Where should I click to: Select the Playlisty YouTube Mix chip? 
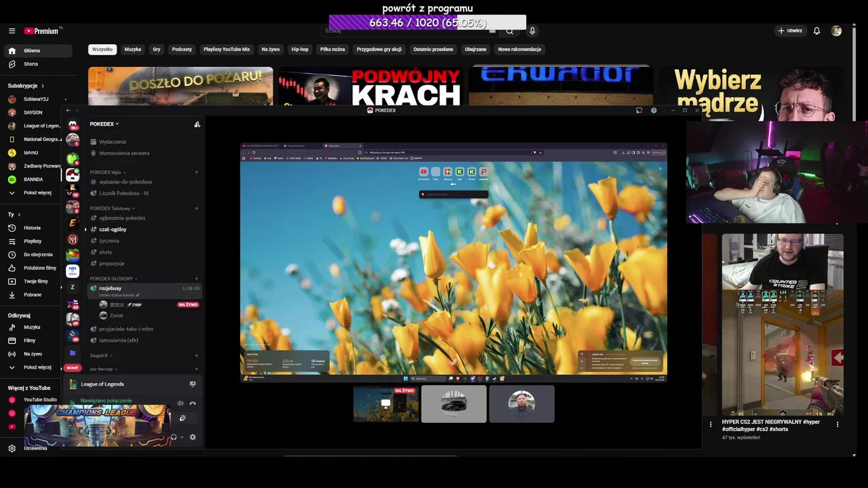226,49
